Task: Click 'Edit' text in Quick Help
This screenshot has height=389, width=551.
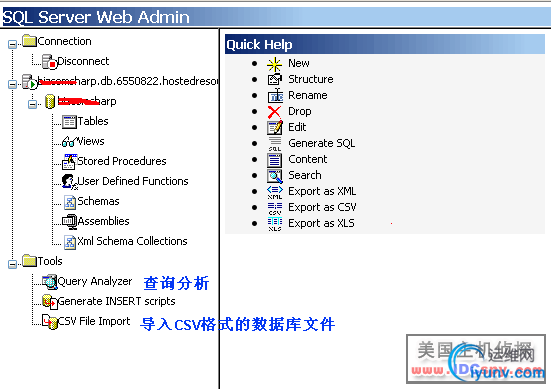Action: (297, 127)
